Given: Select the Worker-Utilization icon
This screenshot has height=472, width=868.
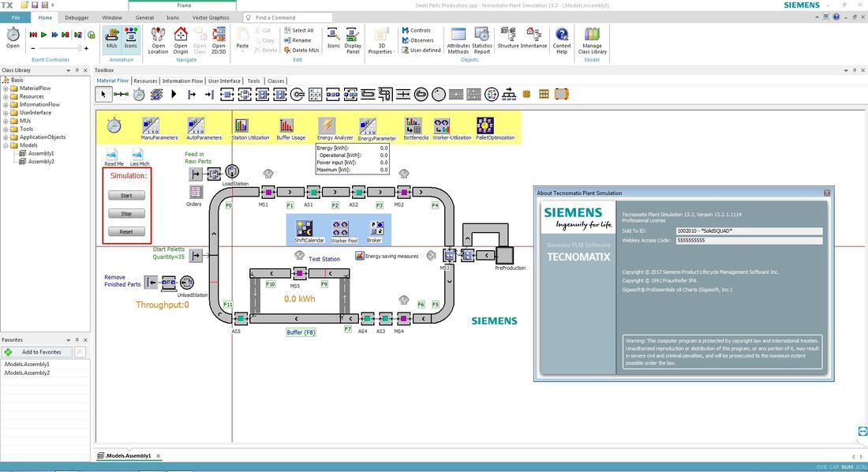Looking at the screenshot, I should [x=441, y=125].
